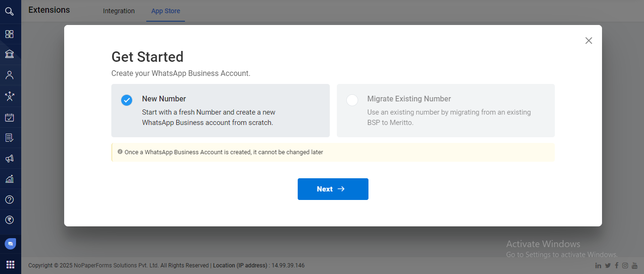Image resolution: width=644 pixels, height=274 pixels.
Task: Click the question mark help icon
Action: click(9, 199)
